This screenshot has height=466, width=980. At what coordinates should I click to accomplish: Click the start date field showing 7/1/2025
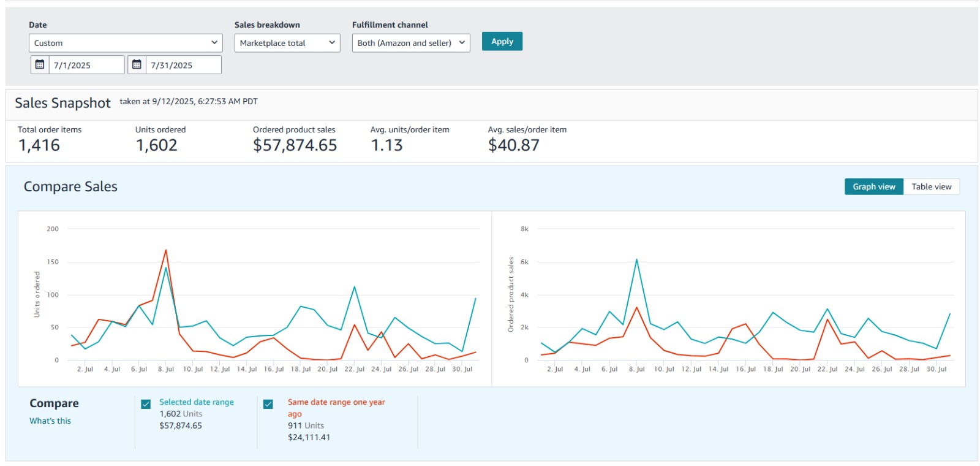86,65
